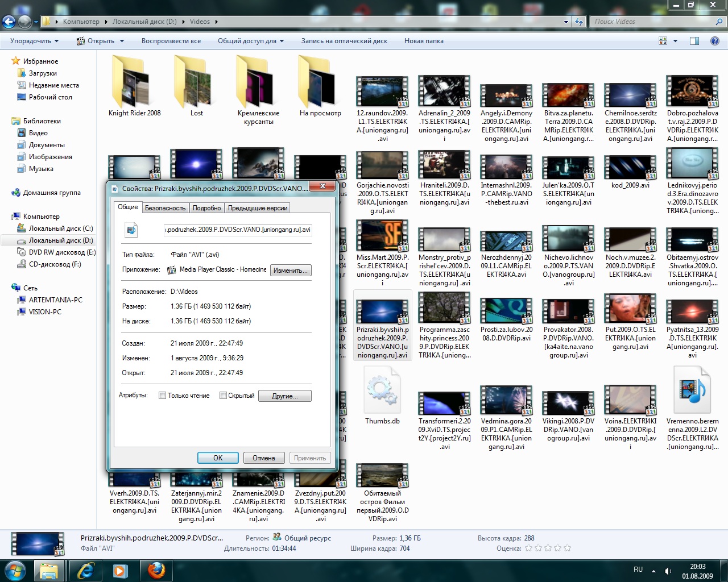Click the Windows Start button
Screen dimensions: 728x582
tap(15, 570)
